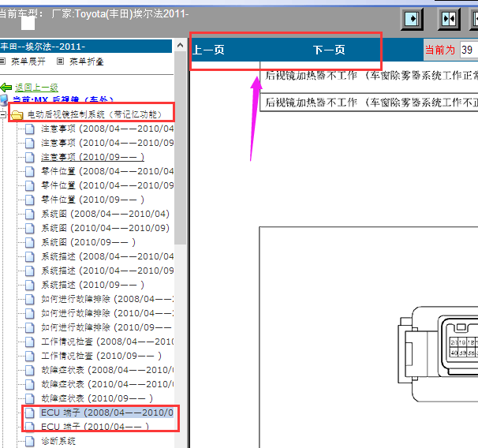This screenshot has width=478, height=448.
Task: Open 零件位置 (2008/04——2010/04 item
Action: pyautogui.click(x=107, y=171)
